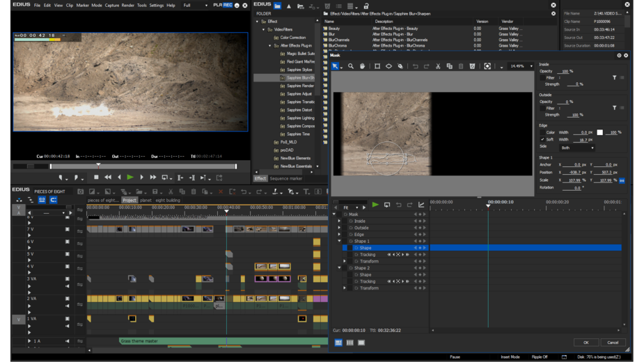Select the hand pan tool in Mask

[x=362, y=66]
